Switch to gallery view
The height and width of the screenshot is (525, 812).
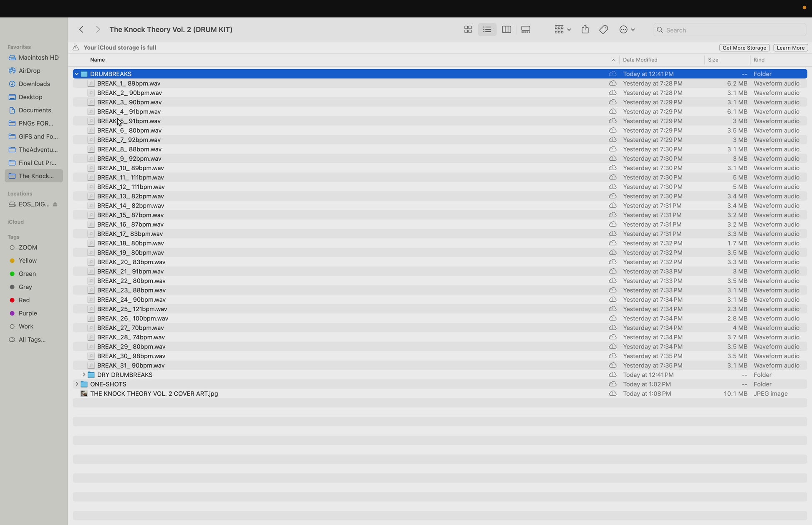coord(526,30)
